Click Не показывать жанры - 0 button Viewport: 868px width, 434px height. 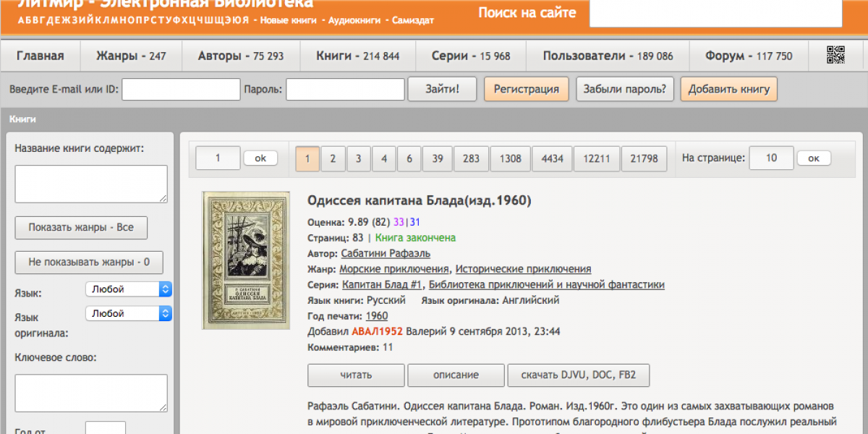(x=89, y=262)
